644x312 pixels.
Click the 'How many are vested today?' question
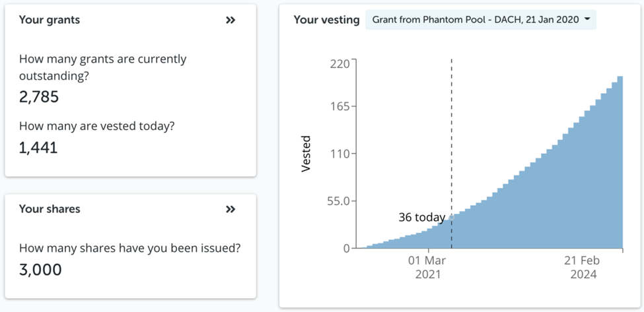point(96,126)
